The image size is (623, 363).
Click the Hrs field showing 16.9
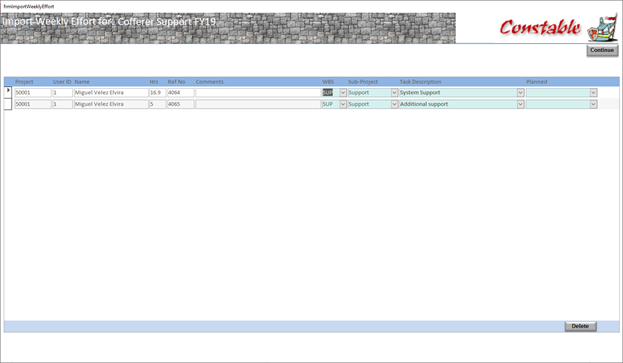click(x=157, y=93)
